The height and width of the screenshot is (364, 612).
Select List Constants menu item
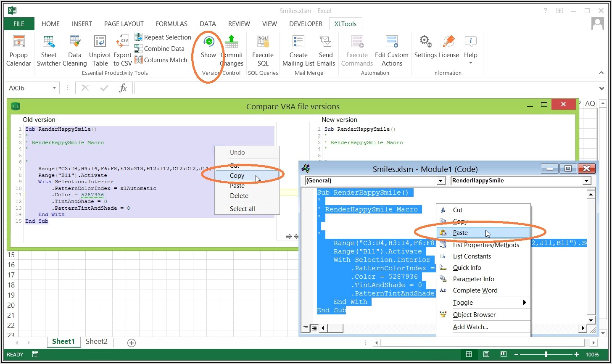click(483, 256)
